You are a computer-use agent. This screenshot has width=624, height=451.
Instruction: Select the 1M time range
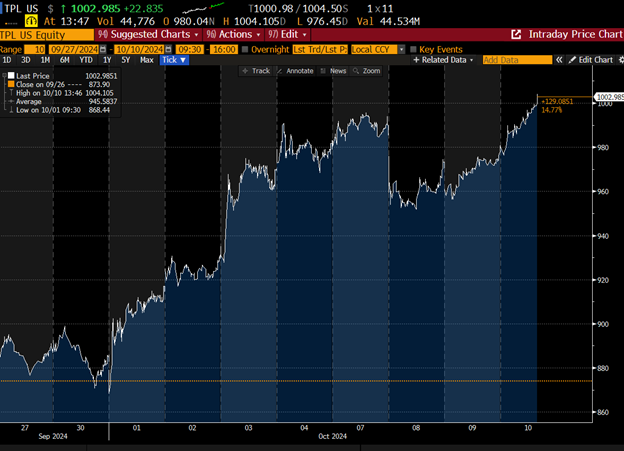click(45, 60)
